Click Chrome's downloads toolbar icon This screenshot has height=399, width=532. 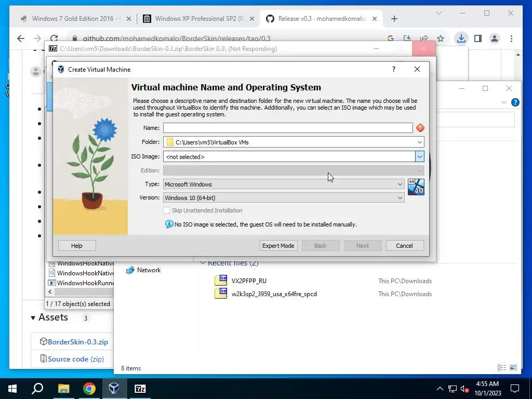click(x=461, y=38)
